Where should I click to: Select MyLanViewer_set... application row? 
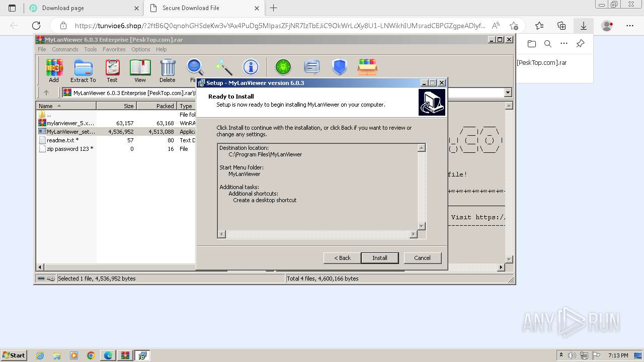click(116, 132)
